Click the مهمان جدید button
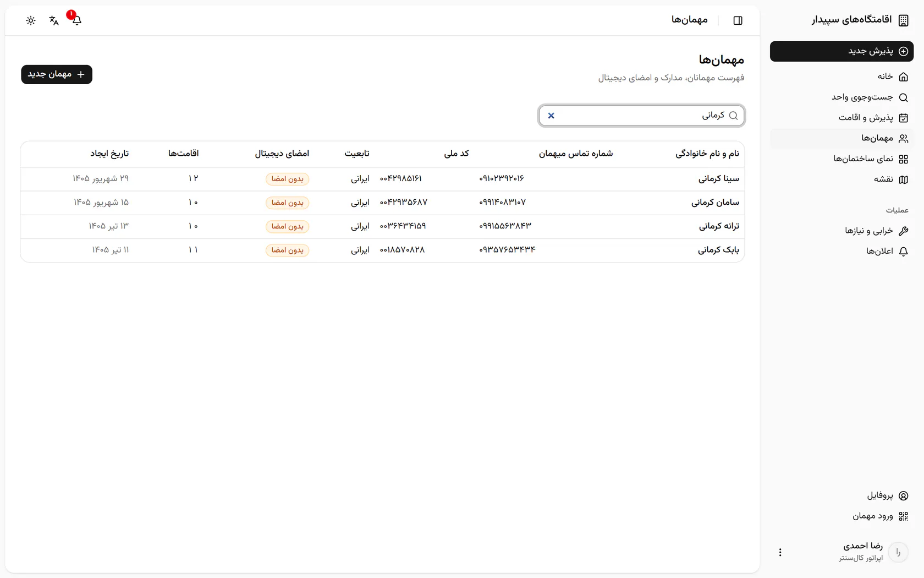 (57, 74)
